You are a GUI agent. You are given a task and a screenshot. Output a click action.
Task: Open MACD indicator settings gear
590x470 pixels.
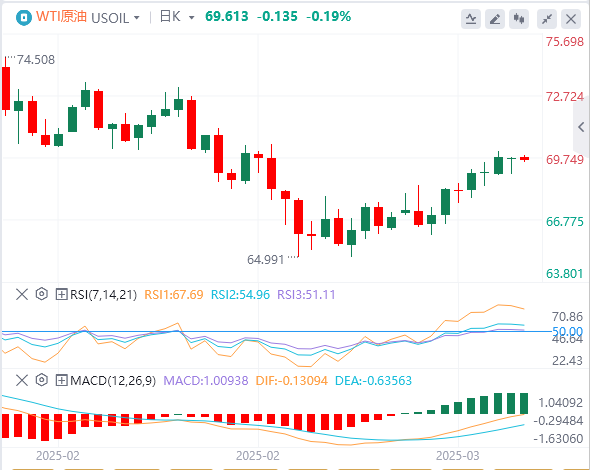tap(42, 380)
